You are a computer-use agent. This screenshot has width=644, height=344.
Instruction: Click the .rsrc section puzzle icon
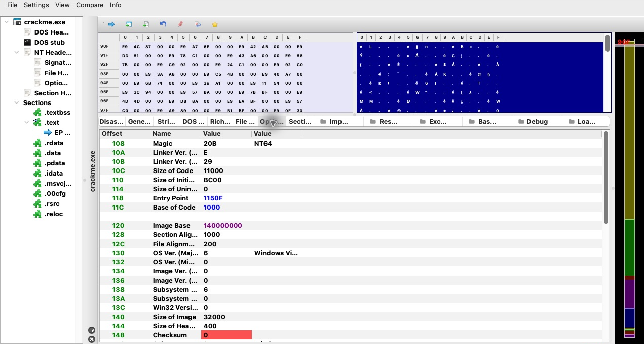(37, 204)
